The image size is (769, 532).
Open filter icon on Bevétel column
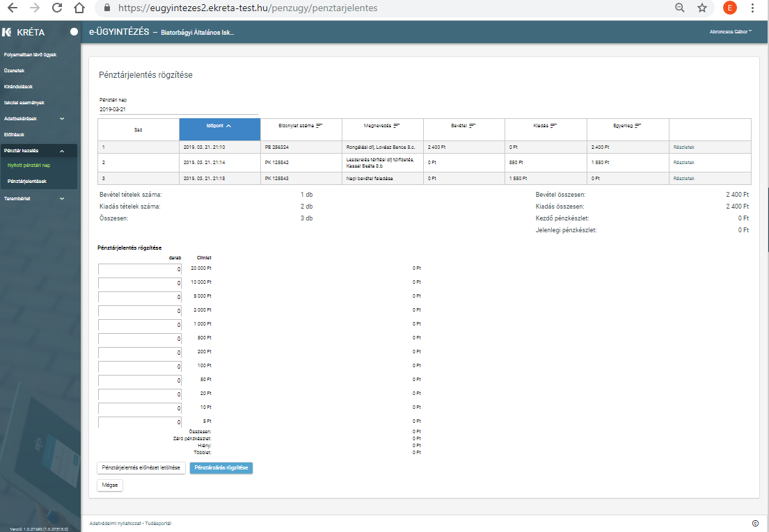pos(473,126)
